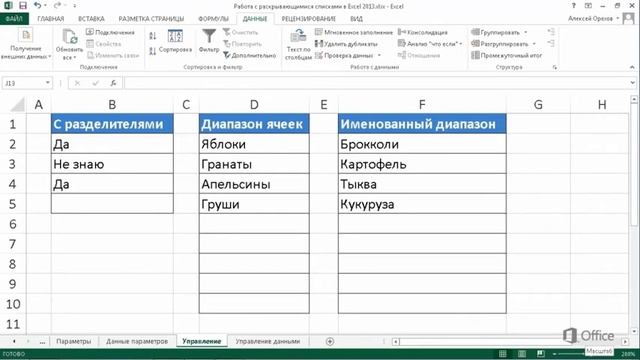
Task: Click Дополнительно advanced filter
Action: 249,56
